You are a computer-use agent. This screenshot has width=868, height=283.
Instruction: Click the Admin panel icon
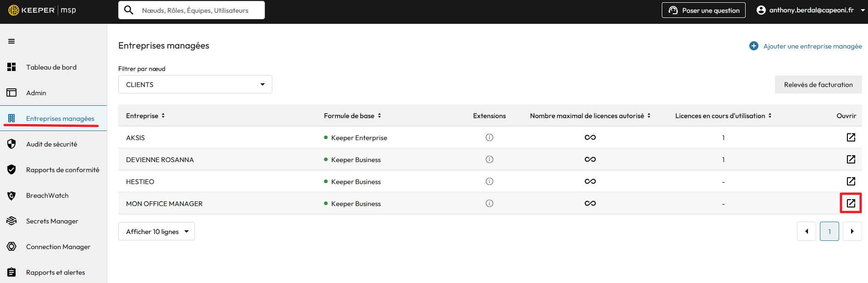(11, 93)
